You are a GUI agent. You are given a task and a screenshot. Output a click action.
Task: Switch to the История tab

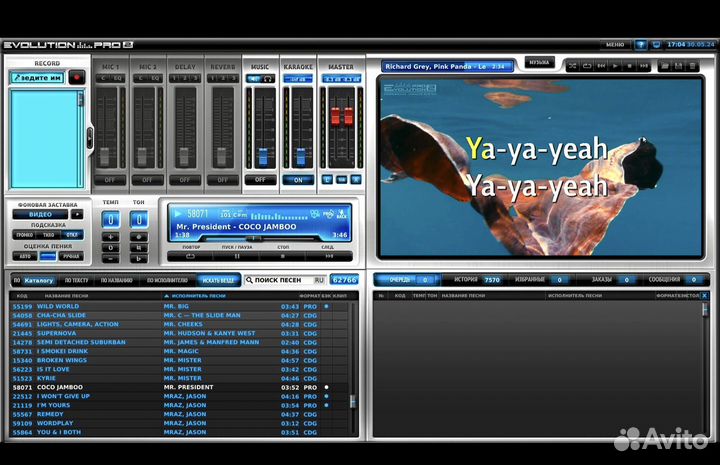[x=467, y=280]
